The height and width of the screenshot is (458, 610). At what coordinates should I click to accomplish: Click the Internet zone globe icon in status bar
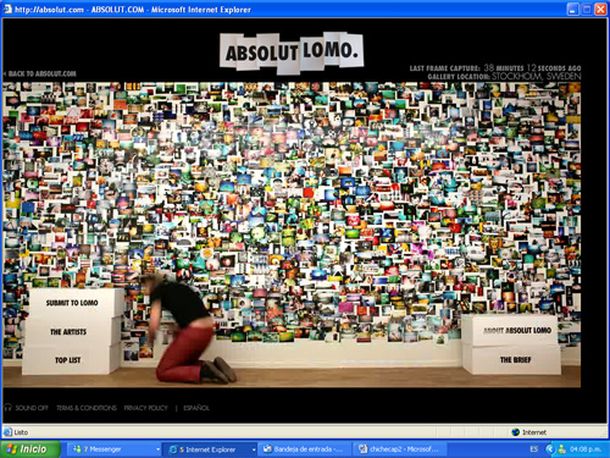coord(516,432)
